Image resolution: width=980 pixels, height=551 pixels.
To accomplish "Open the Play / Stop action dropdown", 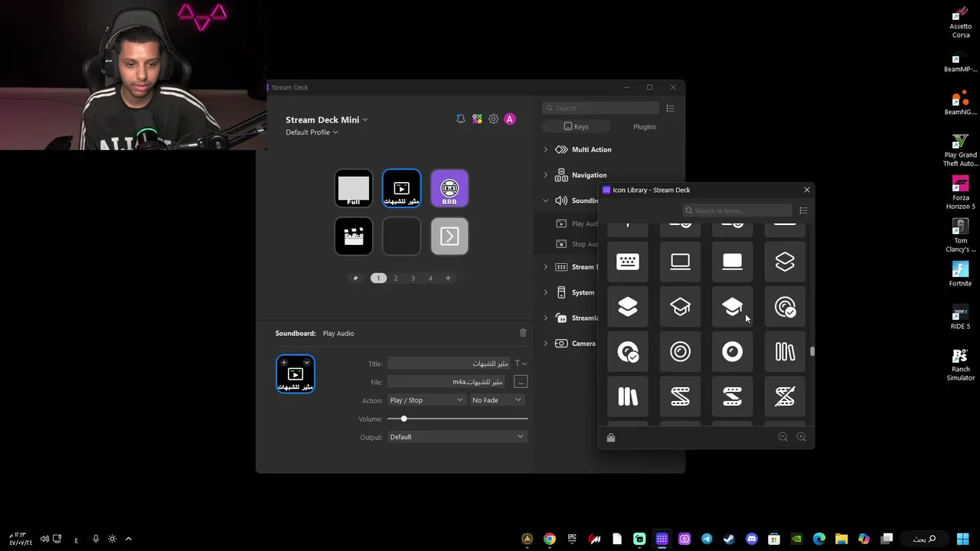I will [426, 400].
